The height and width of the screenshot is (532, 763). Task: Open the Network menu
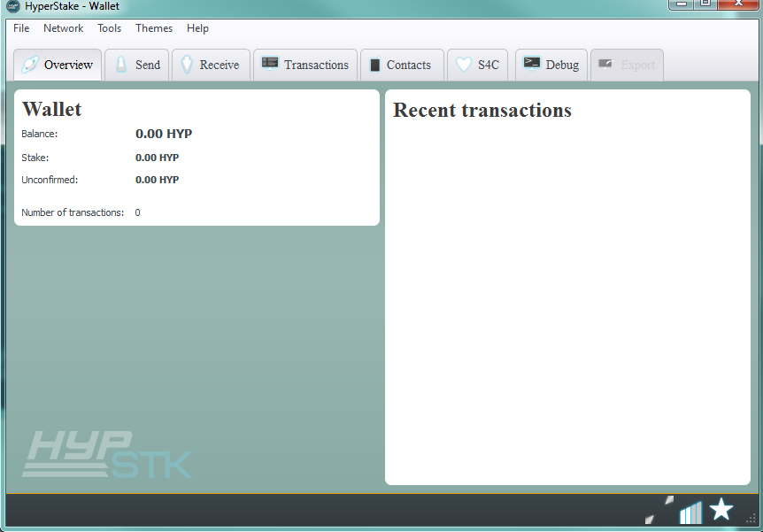[63, 28]
